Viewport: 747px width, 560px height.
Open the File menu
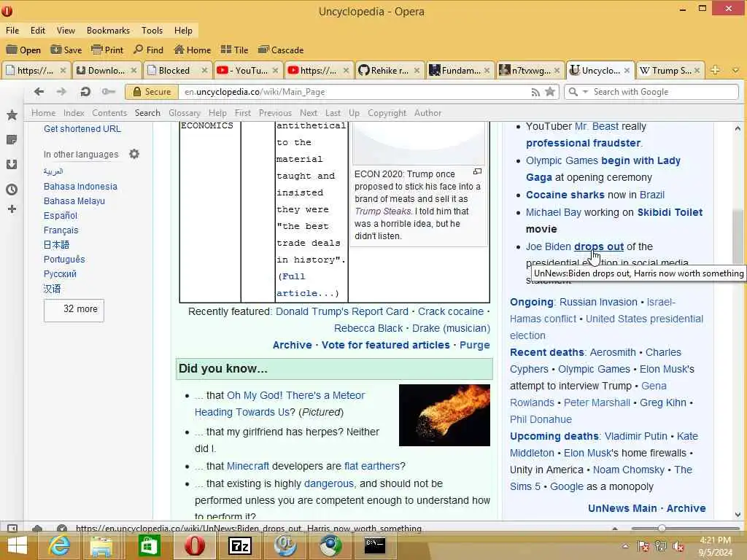(12, 31)
